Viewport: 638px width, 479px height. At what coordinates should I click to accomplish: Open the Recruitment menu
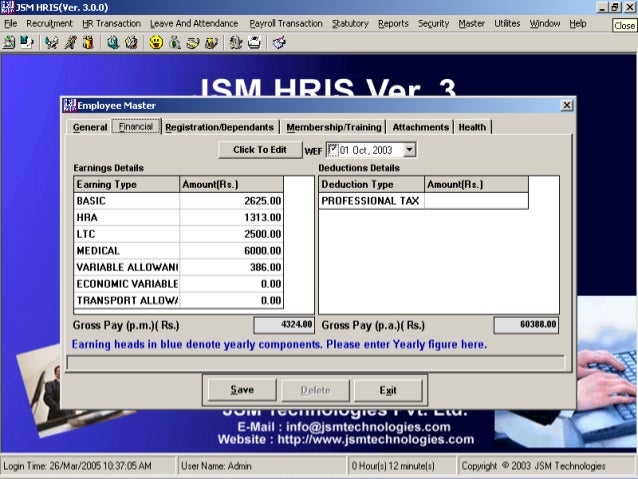(49, 24)
